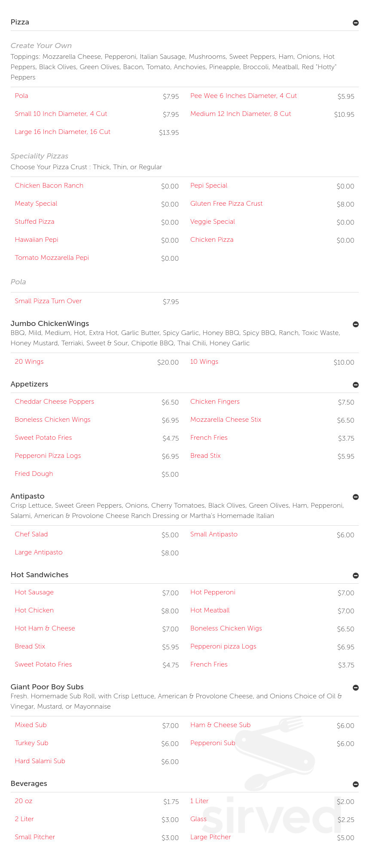Collapse the Hot Sandwiches section
Image resolution: width=366 pixels, height=868 pixels.
tap(356, 576)
